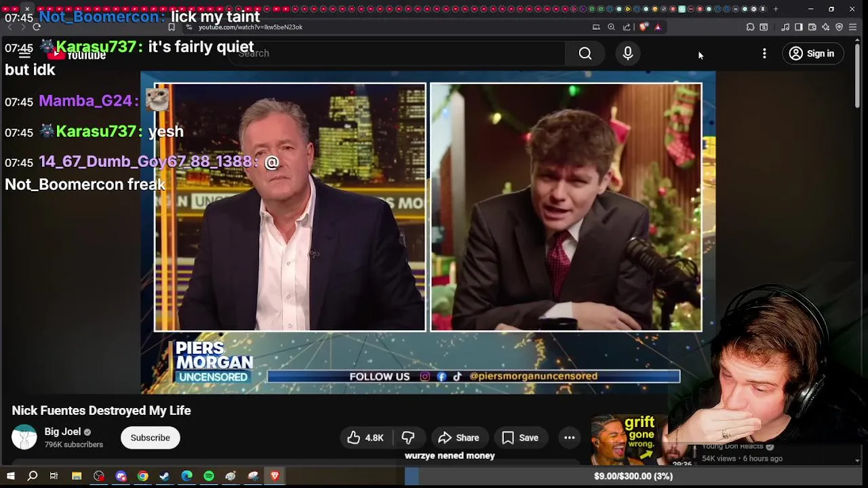This screenshot has height=488, width=868.
Task: Open Brave Wallet icon
Action: pos(812,27)
